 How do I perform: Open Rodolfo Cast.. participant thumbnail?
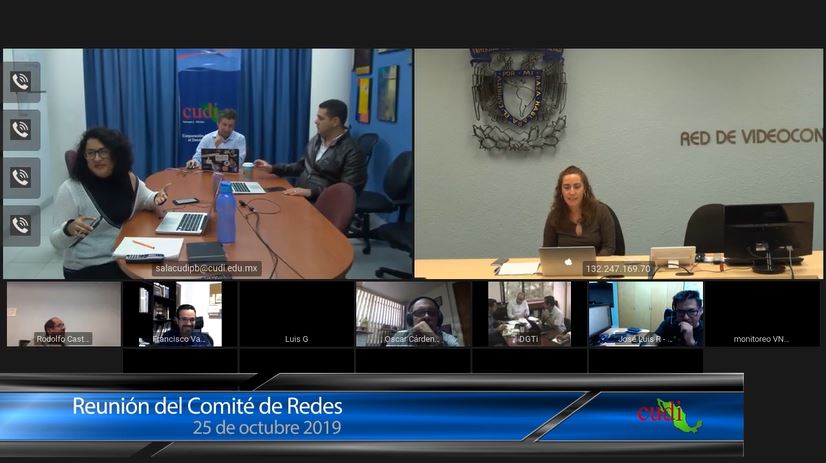[64, 314]
